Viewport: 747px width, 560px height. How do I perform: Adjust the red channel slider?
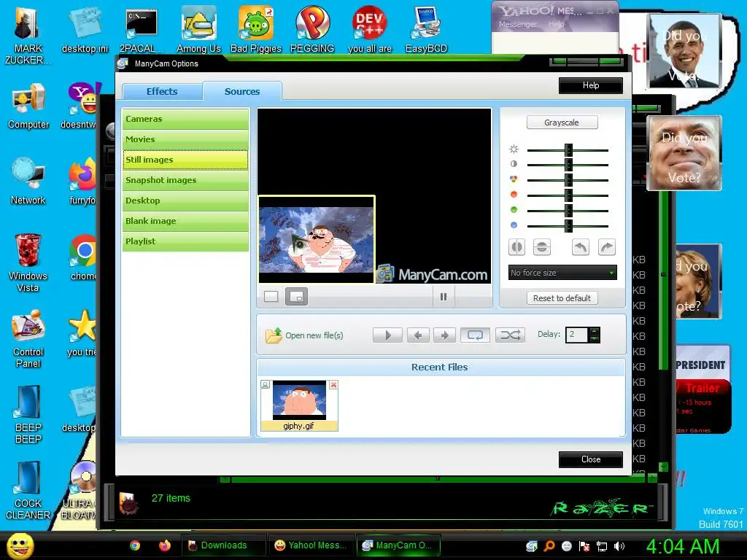(x=568, y=195)
